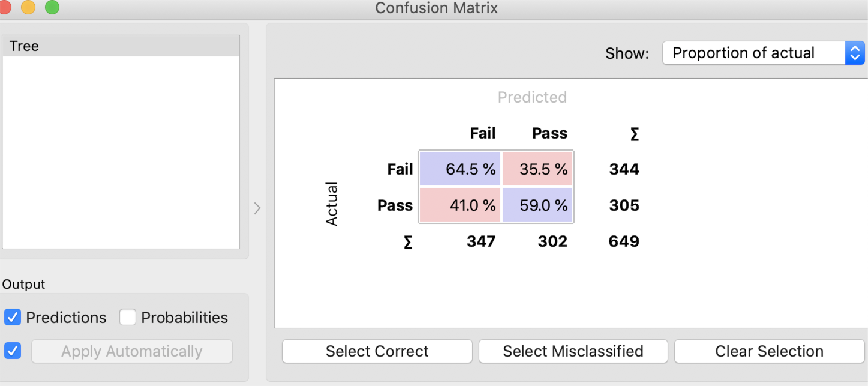The width and height of the screenshot is (868, 386).
Task: Tick the Probabilities checkbox
Action: (128, 317)
